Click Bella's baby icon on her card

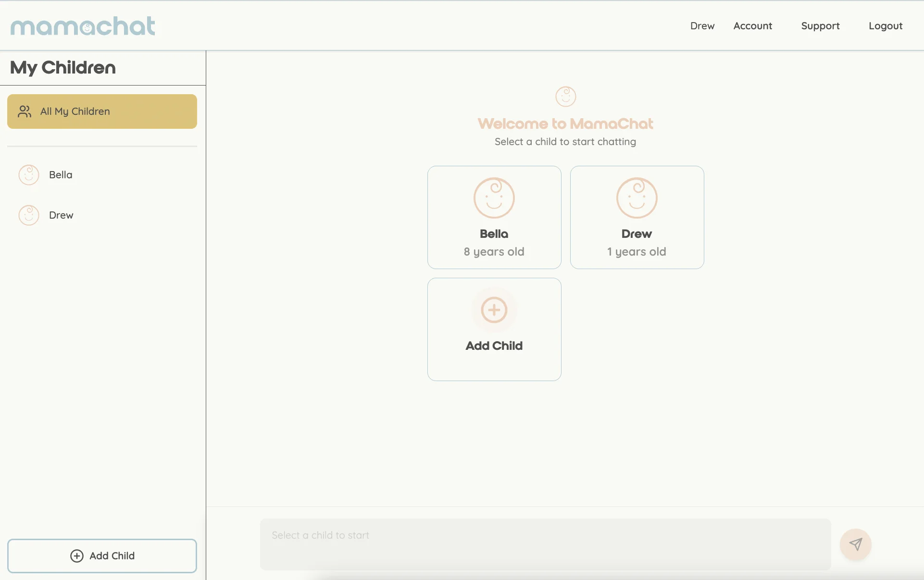click(x=494, y=197)
